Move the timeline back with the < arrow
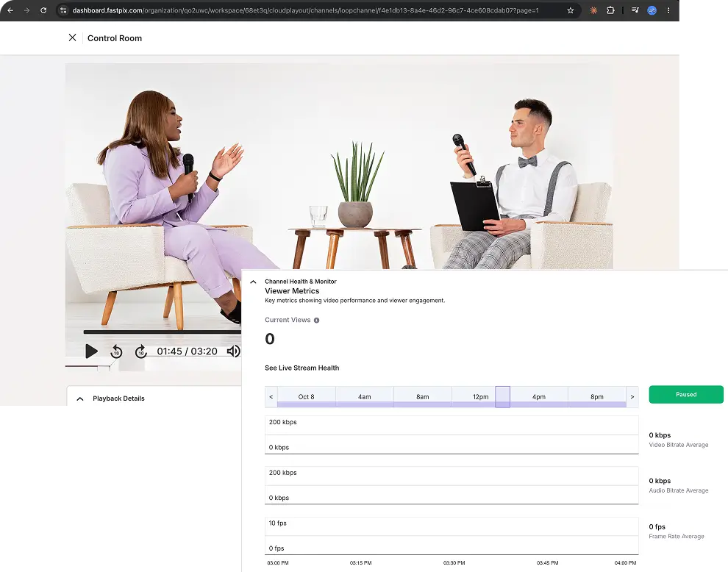The width and height of the screenshot is (728, 572). click(x=271, y=397)
